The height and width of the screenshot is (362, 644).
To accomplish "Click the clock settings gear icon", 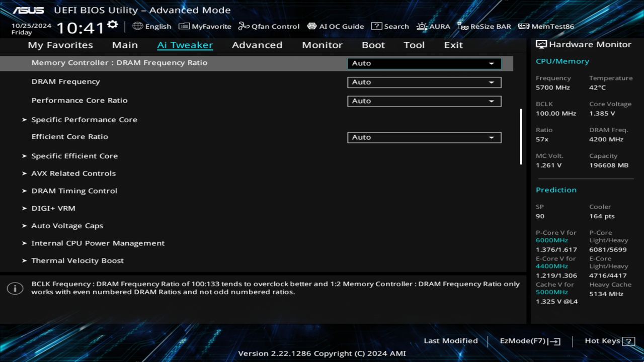I will coord(112,22).
